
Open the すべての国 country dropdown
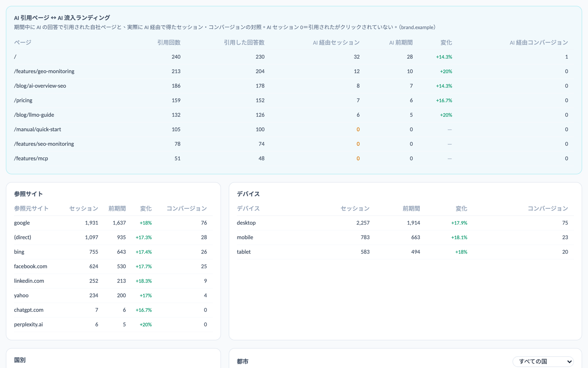coord(543,361)
